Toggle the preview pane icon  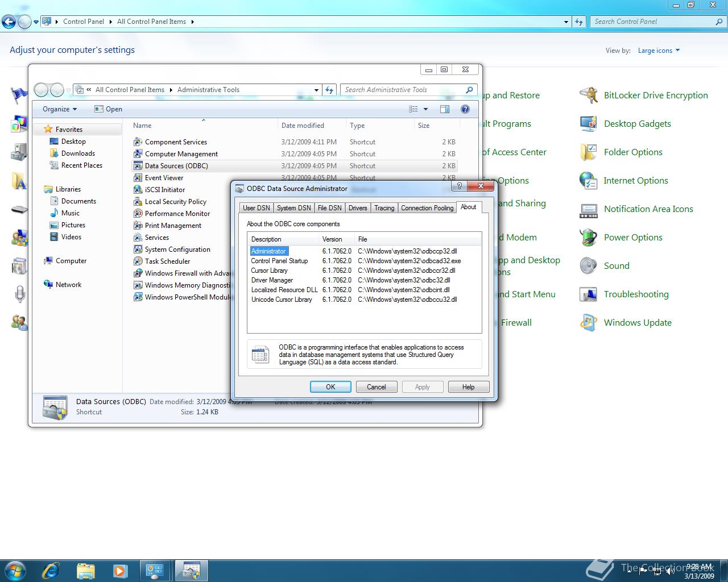(x=445, y=109)
